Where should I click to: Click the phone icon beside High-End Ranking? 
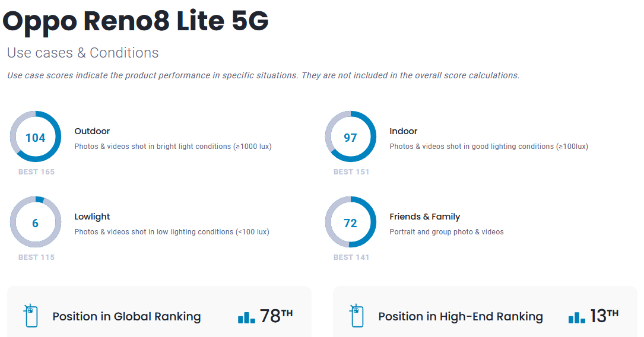click(357, 316)
